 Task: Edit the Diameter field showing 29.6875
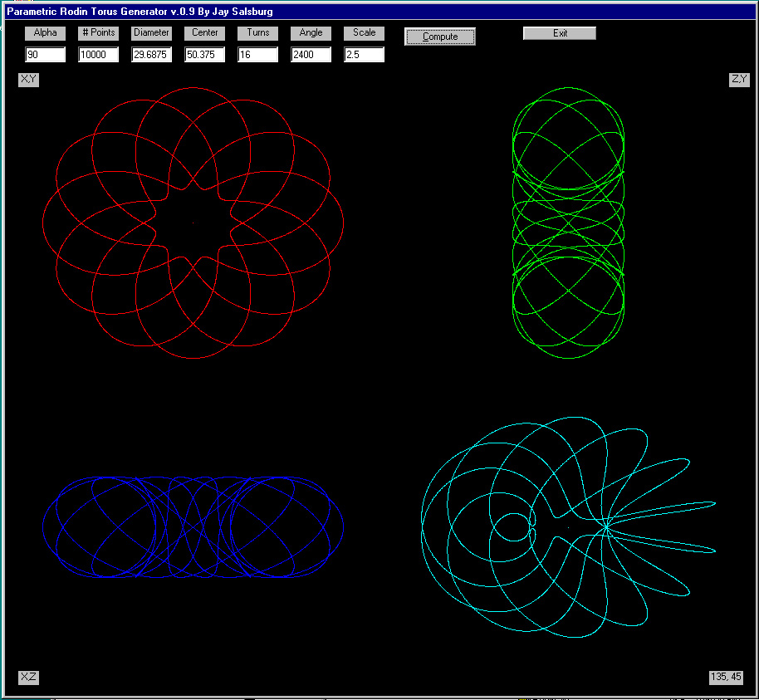tap(151, 55)
